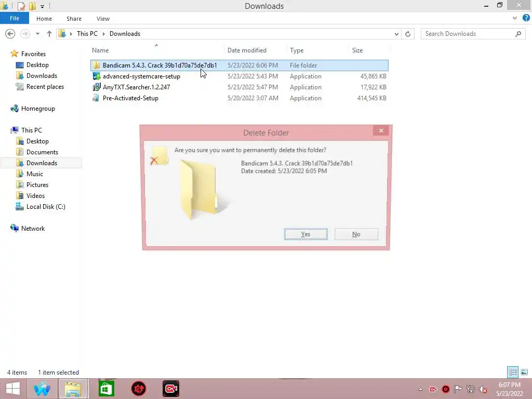Click This PC in address bar

(x=87, y=34)
